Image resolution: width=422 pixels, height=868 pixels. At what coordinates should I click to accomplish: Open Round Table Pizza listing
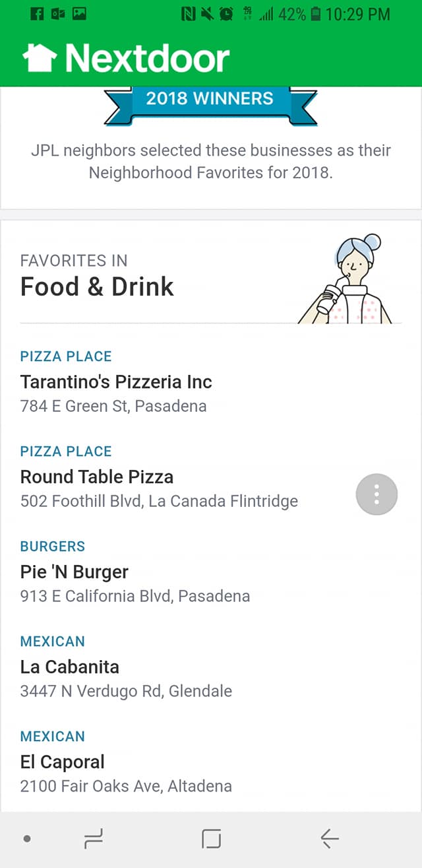97,477
